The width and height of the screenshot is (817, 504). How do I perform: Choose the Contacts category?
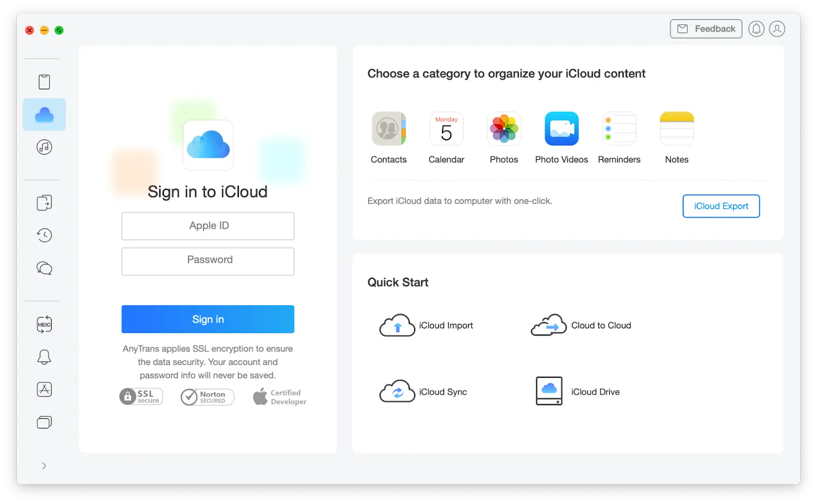tap(389, 138)
